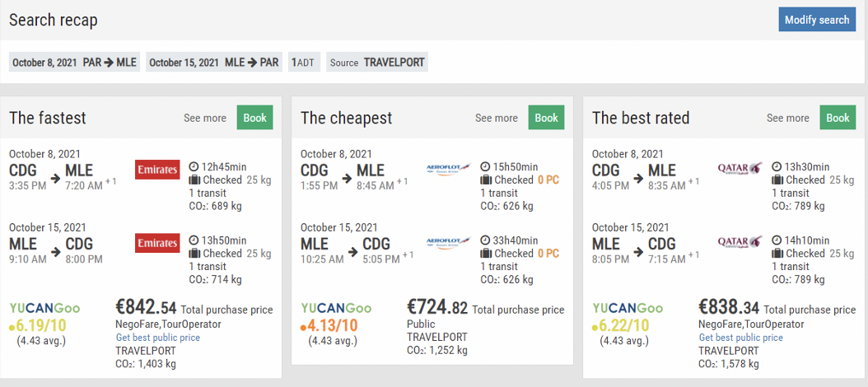Click the Qatar Airways logo on outbound best rated flight

coord(740,168)
